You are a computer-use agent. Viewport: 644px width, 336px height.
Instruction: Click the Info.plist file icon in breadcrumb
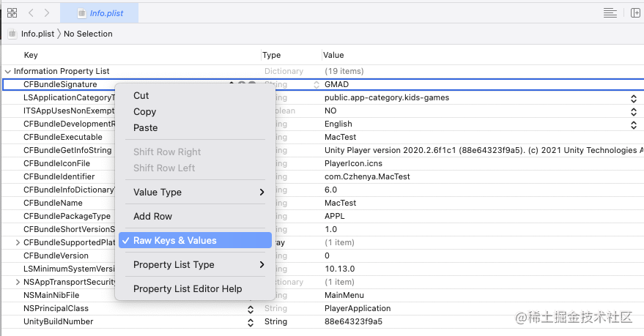tap(12, 34)
